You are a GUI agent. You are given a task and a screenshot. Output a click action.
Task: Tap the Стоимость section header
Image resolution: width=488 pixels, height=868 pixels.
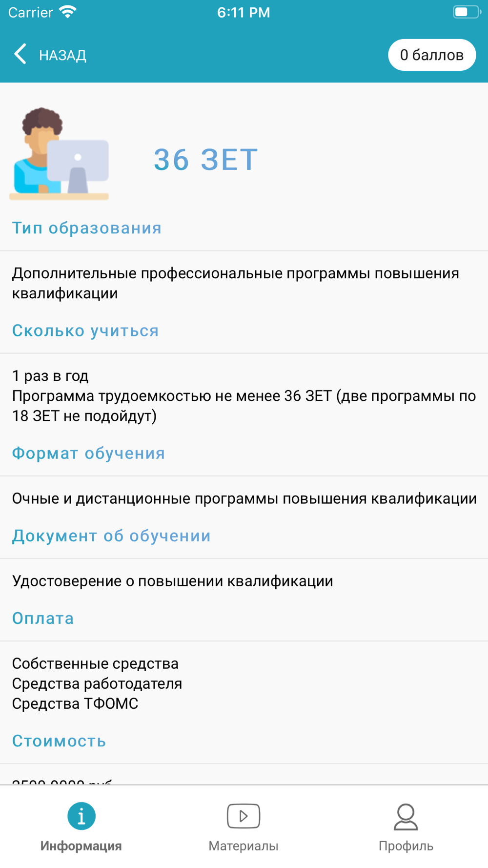click(59, 741)
